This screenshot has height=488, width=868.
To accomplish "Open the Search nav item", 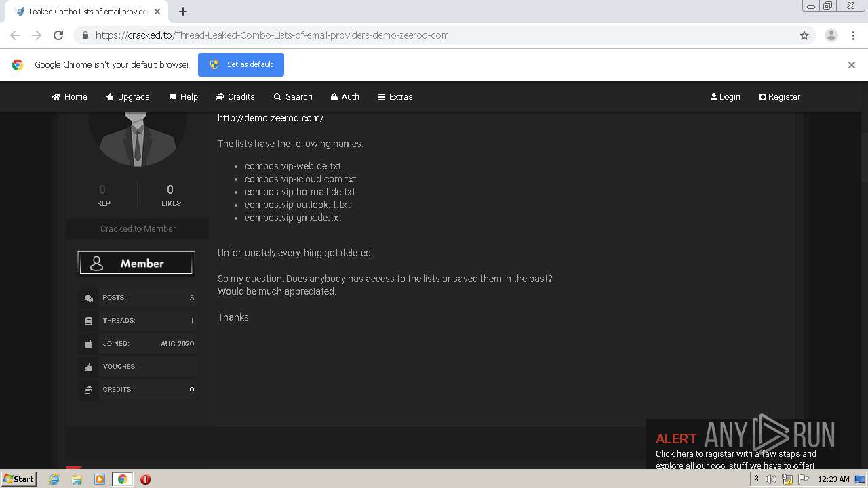I will click(x=293, y=97).
